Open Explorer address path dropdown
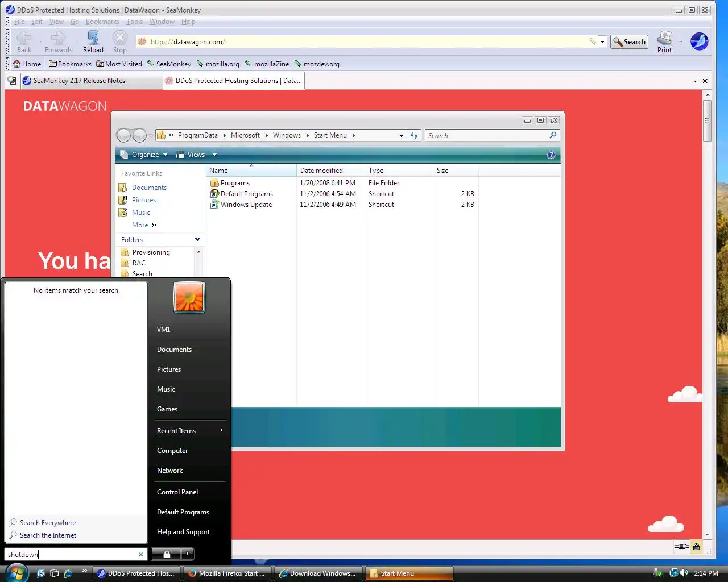Image resolution: width=728 pixels, height=582 pixels. pos(401,135)
